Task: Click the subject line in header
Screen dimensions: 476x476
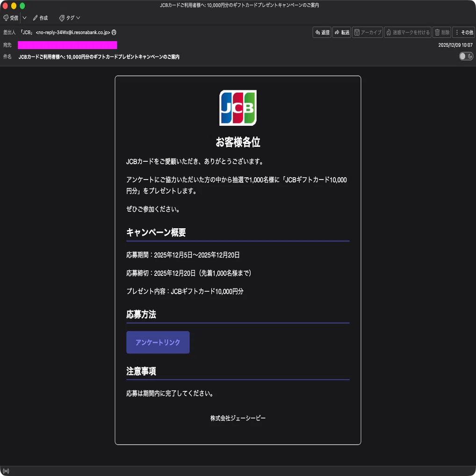Action: point(99,57)
